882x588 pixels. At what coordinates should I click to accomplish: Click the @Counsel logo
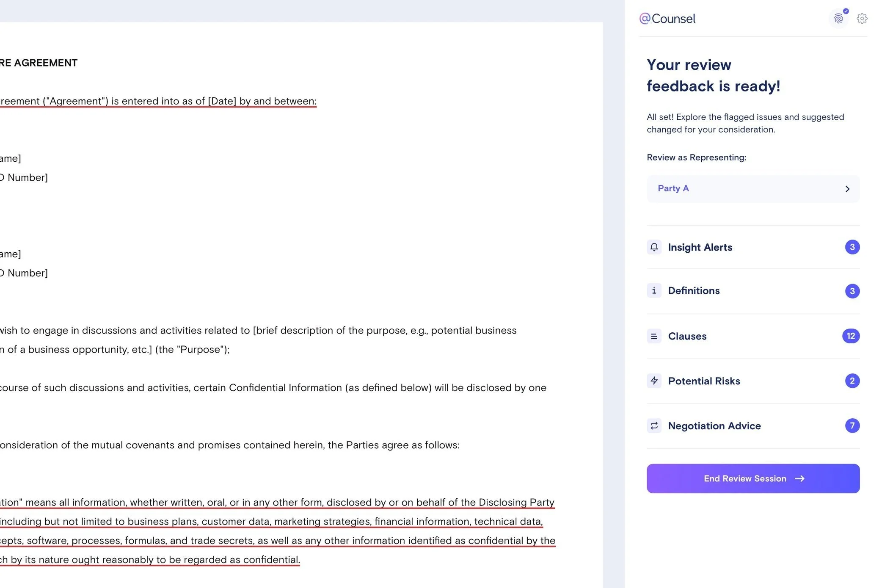pos(667,19)
